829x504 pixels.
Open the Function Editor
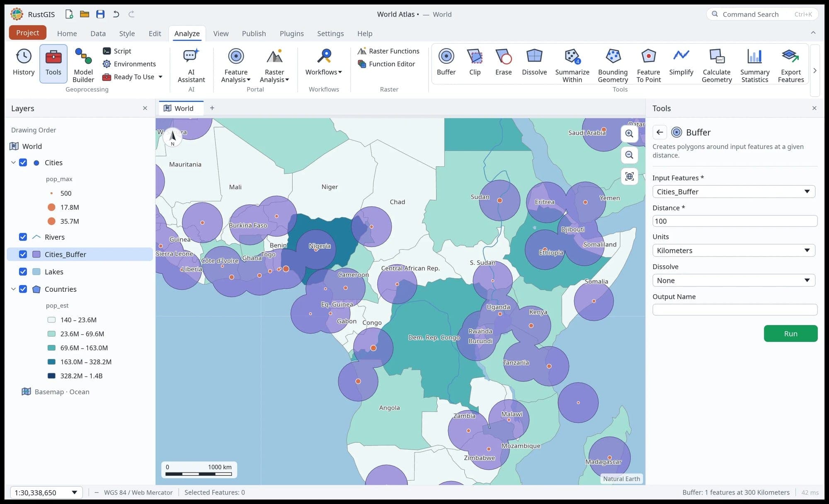386,64
